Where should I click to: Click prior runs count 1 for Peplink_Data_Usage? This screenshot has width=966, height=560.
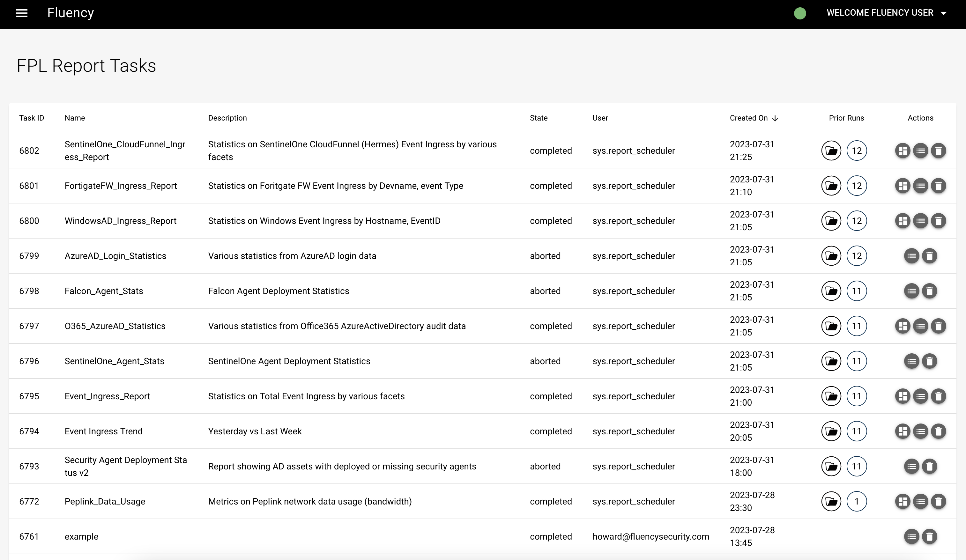click(x=856, y=501)
